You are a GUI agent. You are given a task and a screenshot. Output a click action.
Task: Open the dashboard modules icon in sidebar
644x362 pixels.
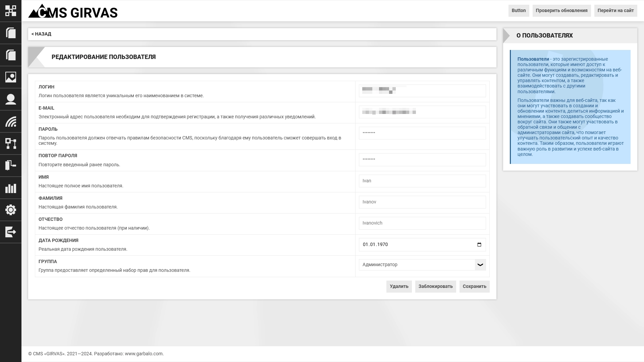[x=11, y=11]
